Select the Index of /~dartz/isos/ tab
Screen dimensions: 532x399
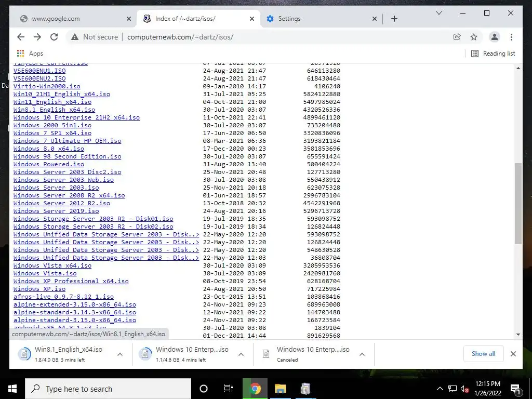point(198,19)
